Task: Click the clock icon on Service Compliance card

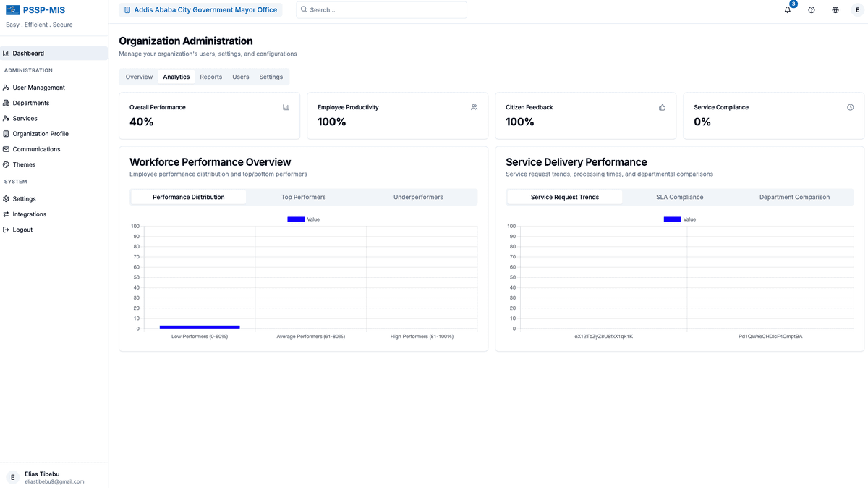Action: [850, 107]
